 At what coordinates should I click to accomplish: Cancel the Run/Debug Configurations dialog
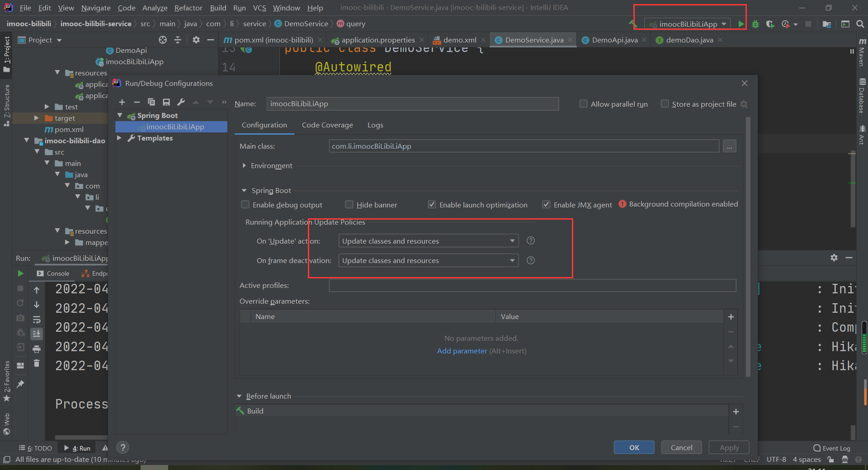pos(681,447)
